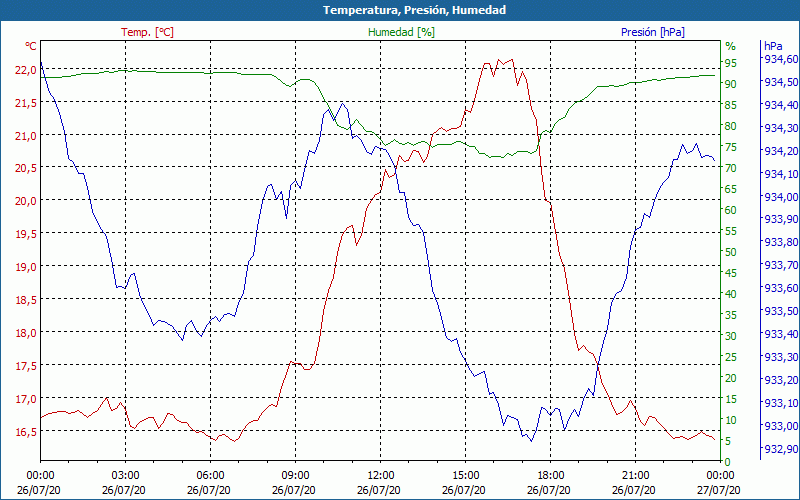The image size is (800, 500).
Task: Click the '934,20' pressure axis value
Action: point(781,151)
